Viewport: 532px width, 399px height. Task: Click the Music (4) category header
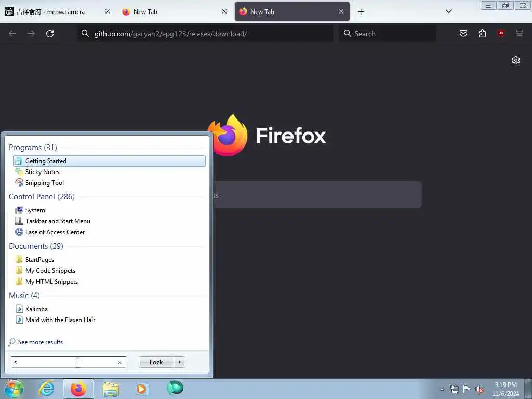(24, 296)
